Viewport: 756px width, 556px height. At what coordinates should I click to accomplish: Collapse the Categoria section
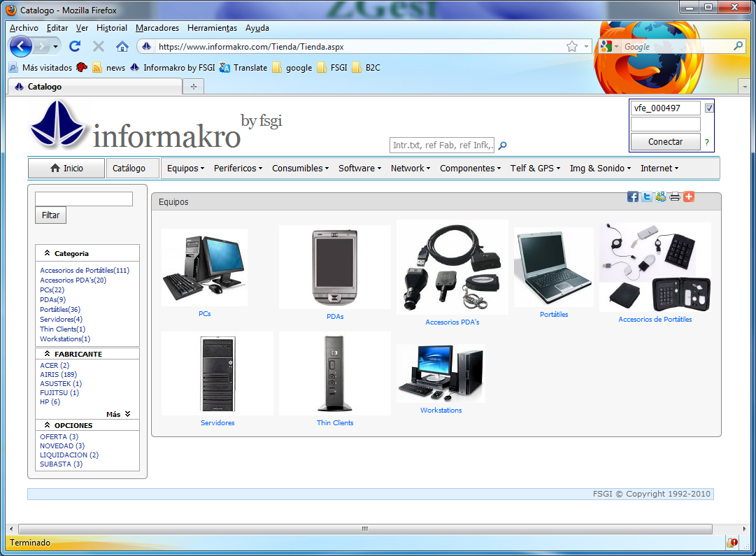click(48, 253)
